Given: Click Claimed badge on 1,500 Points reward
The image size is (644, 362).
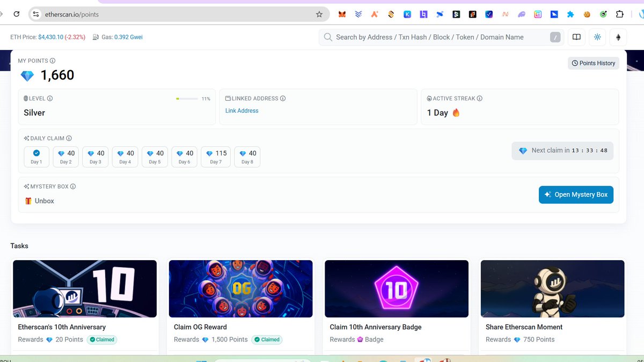Looking at the screenshot, I should pyautogui.click(x=267, y=339).
